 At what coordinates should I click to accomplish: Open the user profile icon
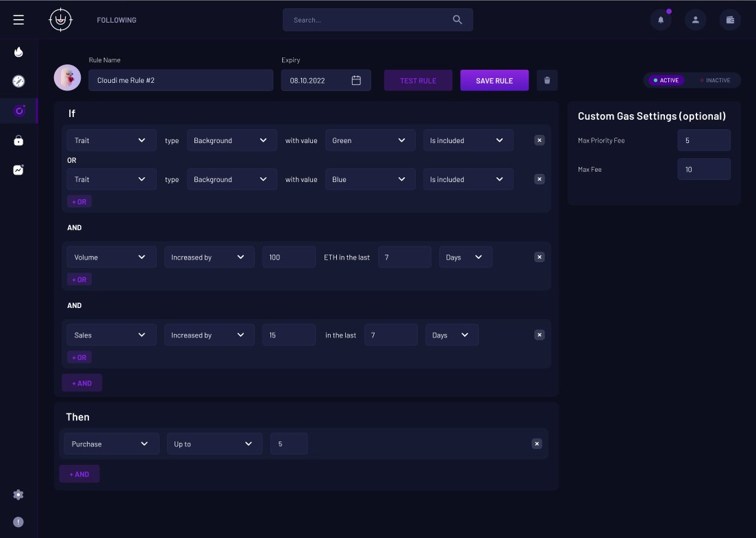[695, 20]
